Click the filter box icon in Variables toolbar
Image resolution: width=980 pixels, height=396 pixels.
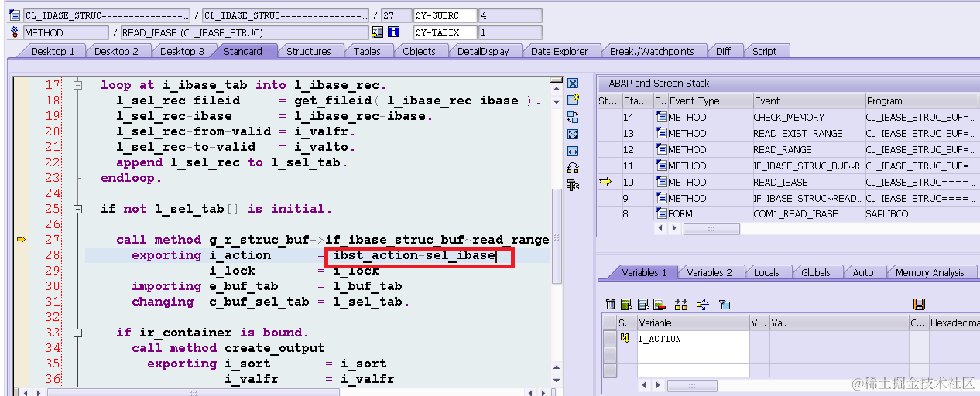[x=725, y=304]
